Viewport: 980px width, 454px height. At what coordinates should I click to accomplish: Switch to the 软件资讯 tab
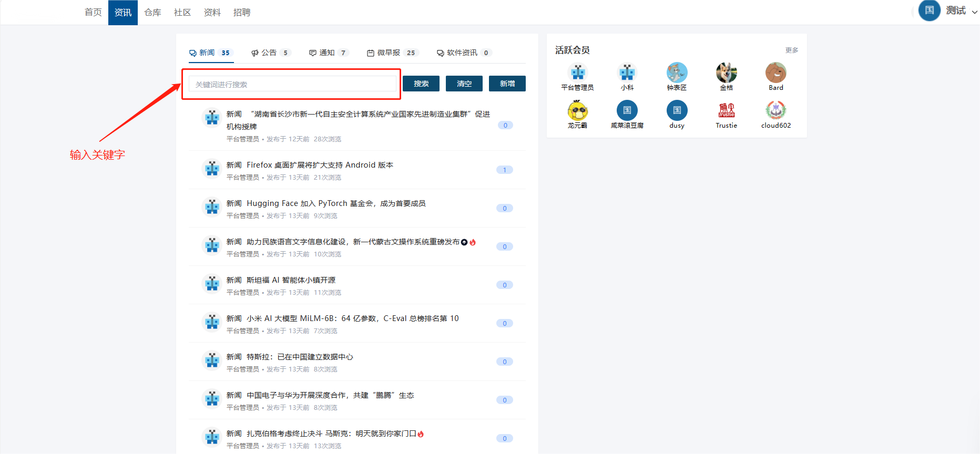pyautogui.click(x=462, y=53)
